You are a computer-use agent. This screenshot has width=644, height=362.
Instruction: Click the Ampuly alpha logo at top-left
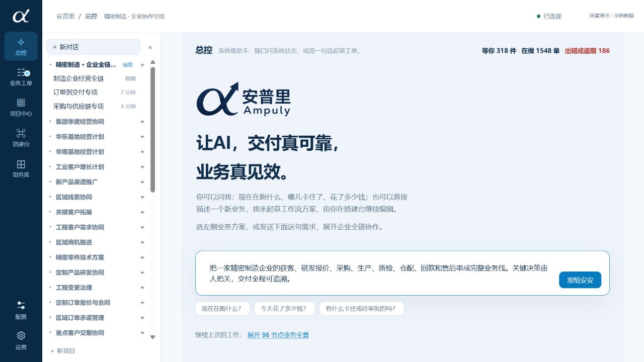point(21,16)
